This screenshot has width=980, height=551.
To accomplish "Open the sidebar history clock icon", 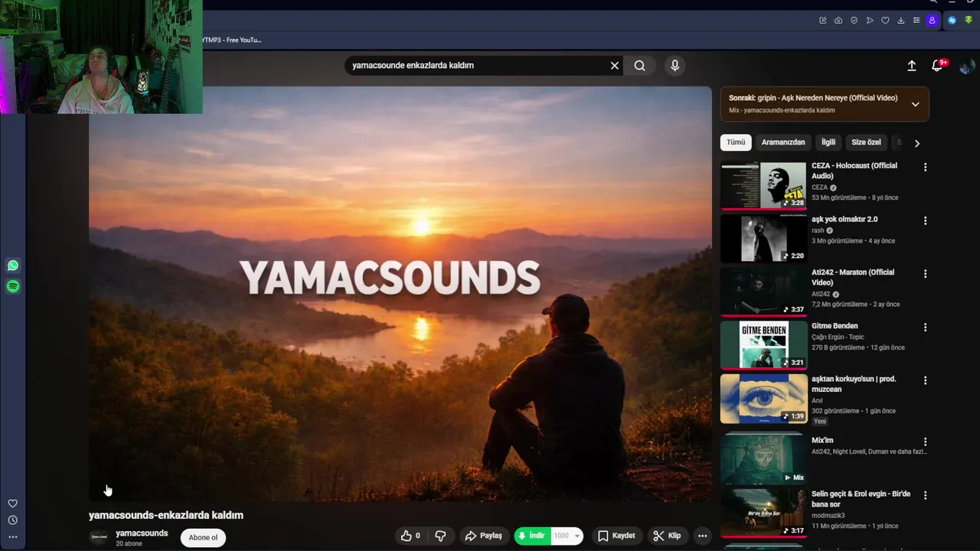I will (12, 520).
